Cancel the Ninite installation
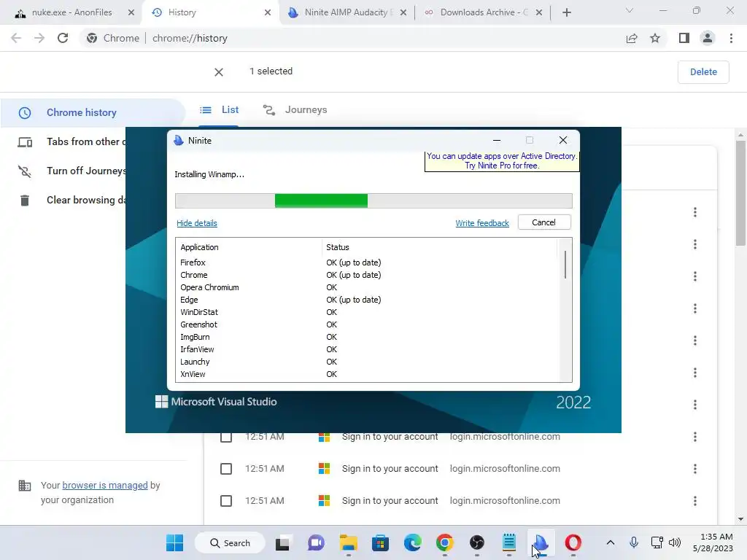 click(x=544, y=222)
